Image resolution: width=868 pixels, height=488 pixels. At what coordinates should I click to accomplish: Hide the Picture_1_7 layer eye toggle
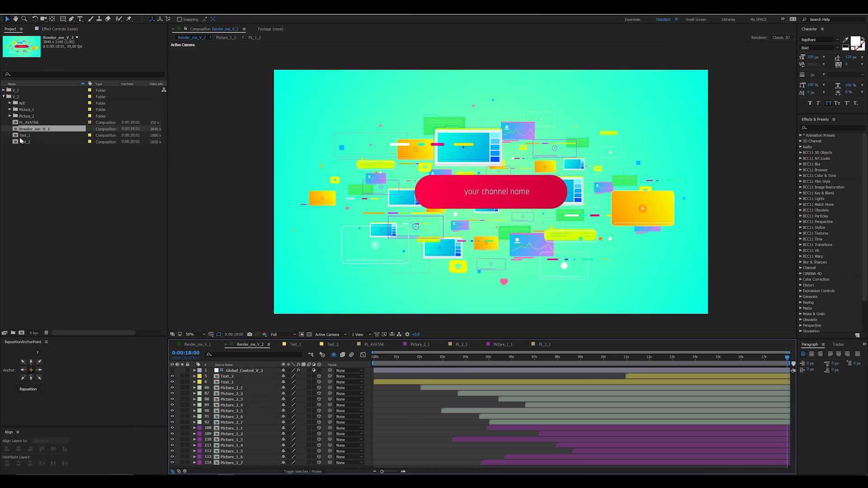(x=172, y=462)
